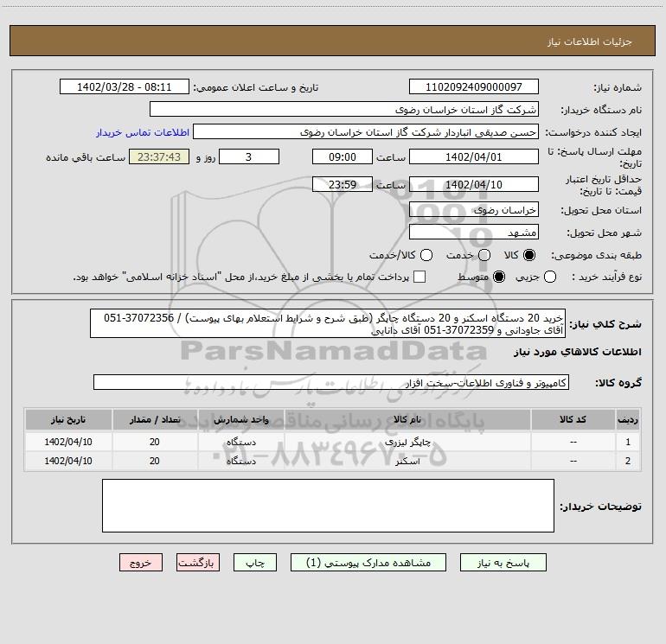Click the request creator field حسن صدیقی
The image size is (666, 644).
[x=366, y=131]
